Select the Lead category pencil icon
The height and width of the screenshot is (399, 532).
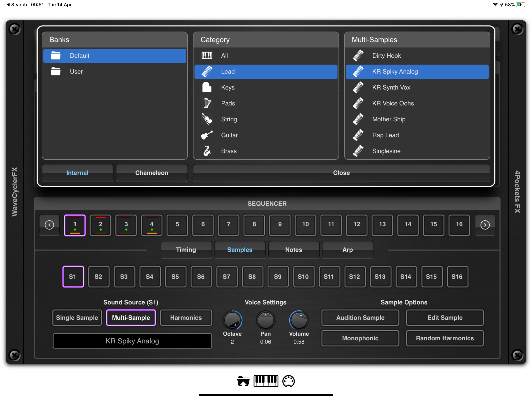click(207, 72)
